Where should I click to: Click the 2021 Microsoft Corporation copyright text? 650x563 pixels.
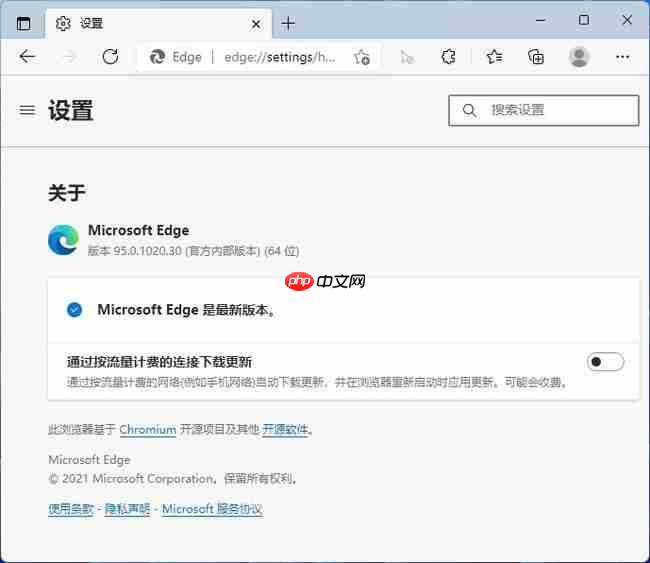pyautogui.click(x=172, y=479)
